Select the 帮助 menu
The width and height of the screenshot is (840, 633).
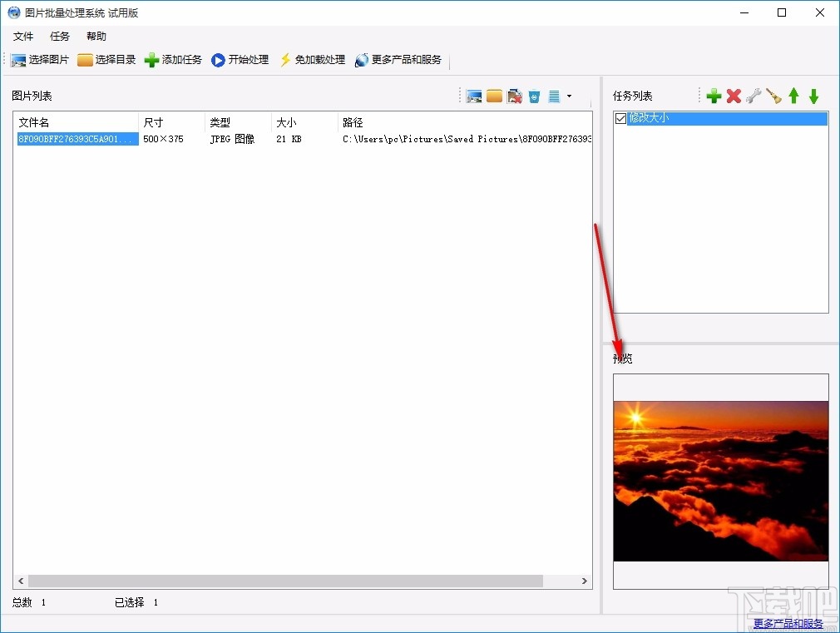coord(95,36)
